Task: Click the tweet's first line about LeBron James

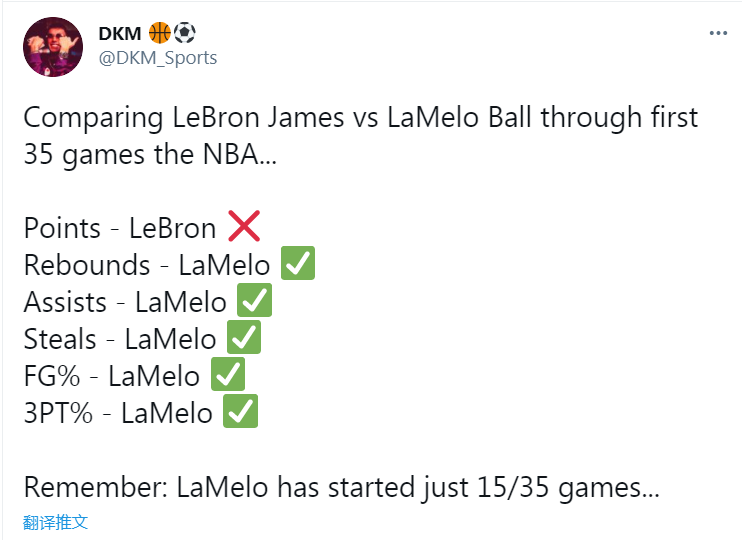Action: (361, 118)
